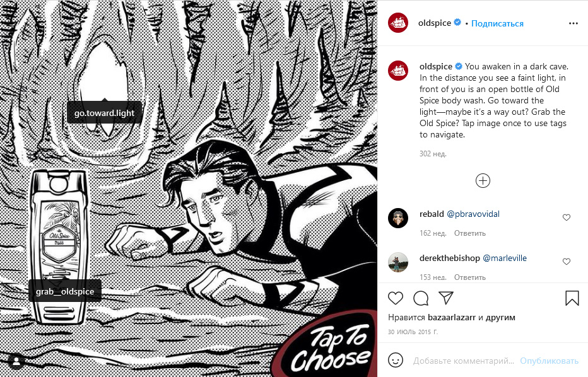Click Ответить under rebald's comment
Screen dimensions: 588x377
coord(470,233)
